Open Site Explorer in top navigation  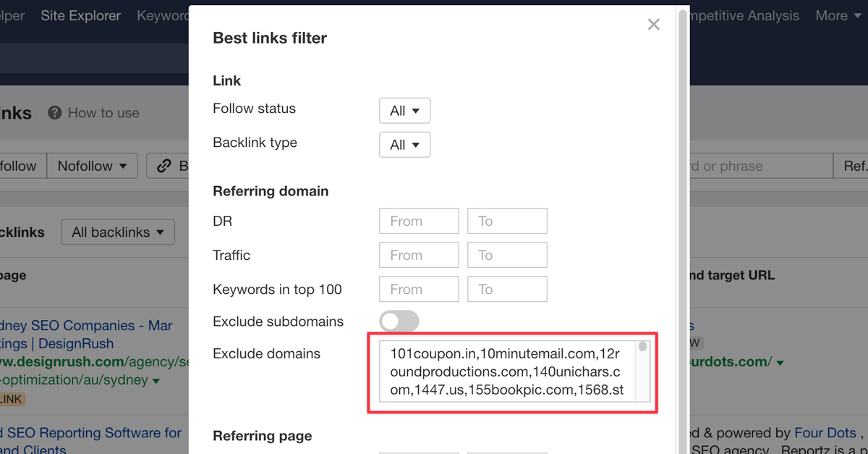click(80, 16)
